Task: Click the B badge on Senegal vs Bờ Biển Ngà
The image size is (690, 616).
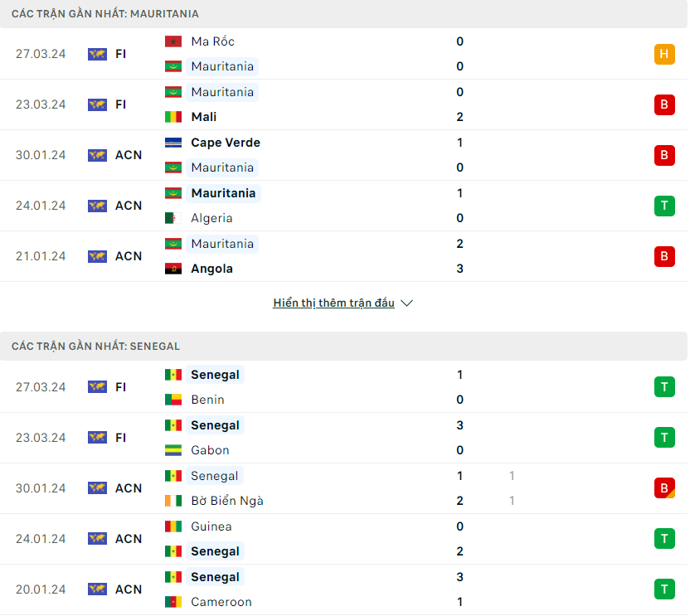Action: point(664,488)
